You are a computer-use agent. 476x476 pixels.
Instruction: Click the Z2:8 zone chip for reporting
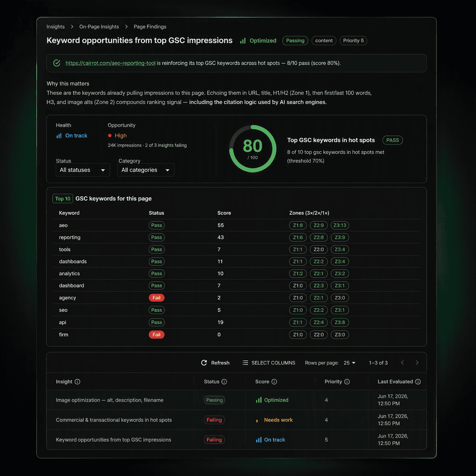319,238
